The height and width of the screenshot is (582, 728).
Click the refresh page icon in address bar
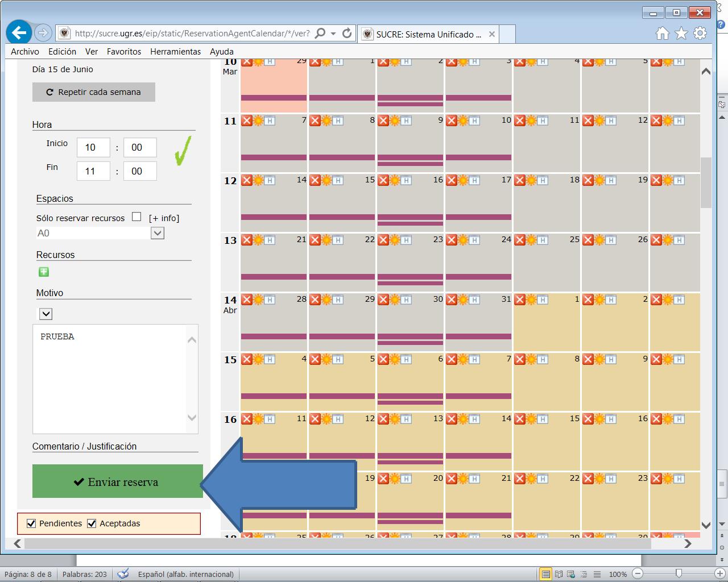click(x=347, y=34)
